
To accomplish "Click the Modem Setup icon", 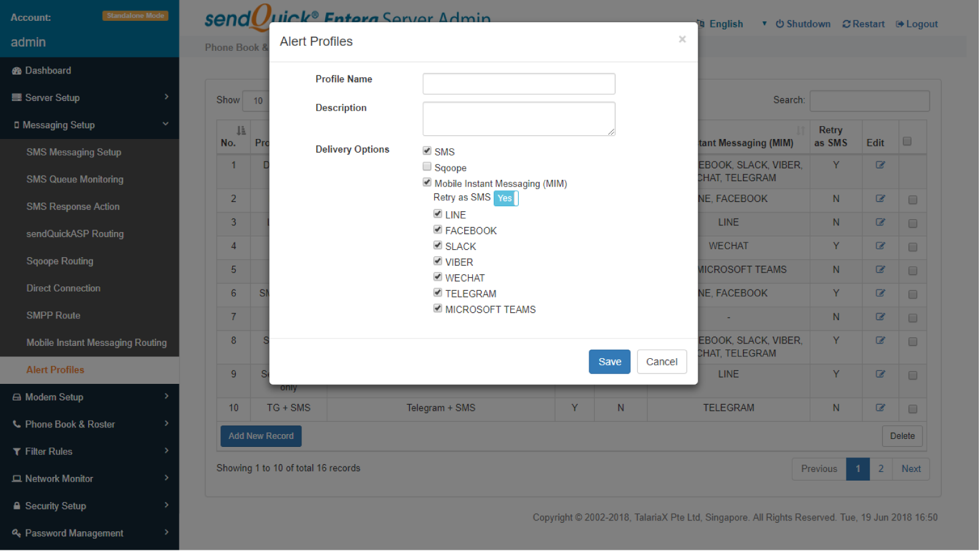I will pyautogui.click(x=17, y=397).
